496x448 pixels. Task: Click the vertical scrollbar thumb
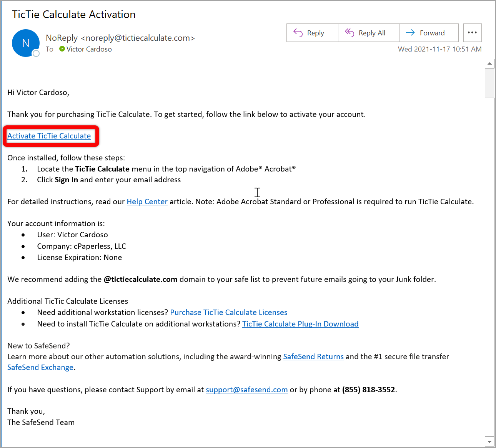point(489,267)
